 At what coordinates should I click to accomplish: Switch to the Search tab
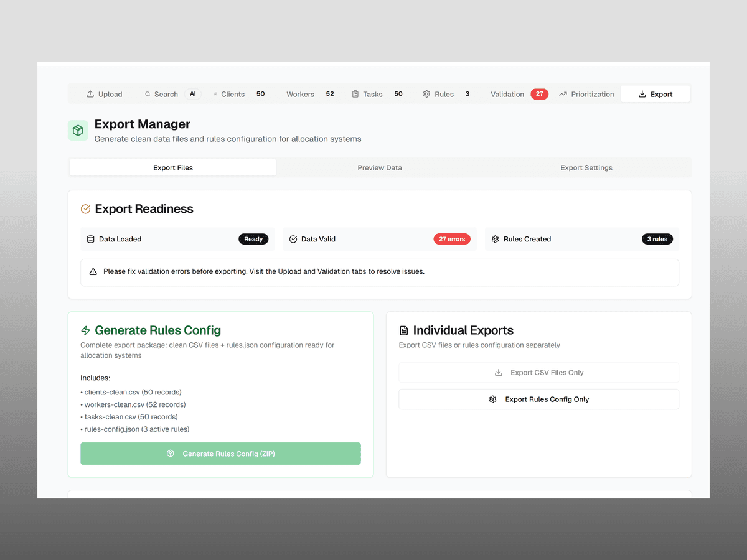172,95
